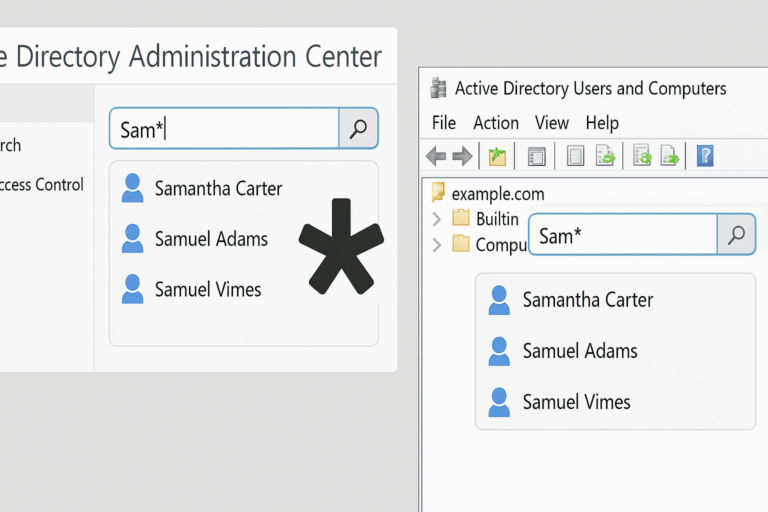Image resolution: width=768 pixels, height=512 pixels.
Task: Click the find objects toolbar icon with green arrow
Action: [605, 155]
